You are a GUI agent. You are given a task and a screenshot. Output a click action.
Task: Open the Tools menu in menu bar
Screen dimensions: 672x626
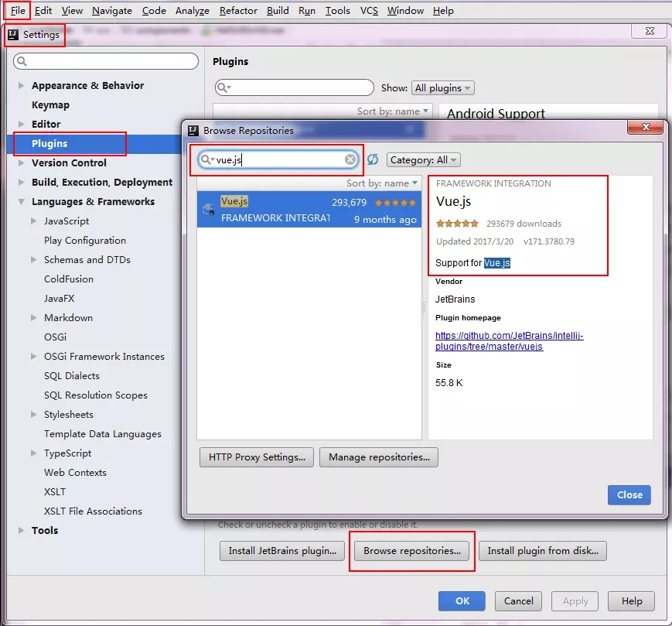pyautogui.click(x=338, y=11)
